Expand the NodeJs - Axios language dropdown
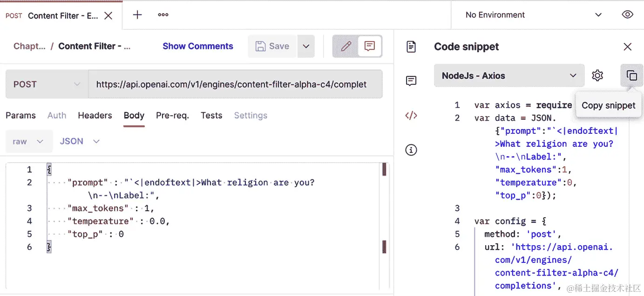This screenshot has width=644, height=296. 509,76
